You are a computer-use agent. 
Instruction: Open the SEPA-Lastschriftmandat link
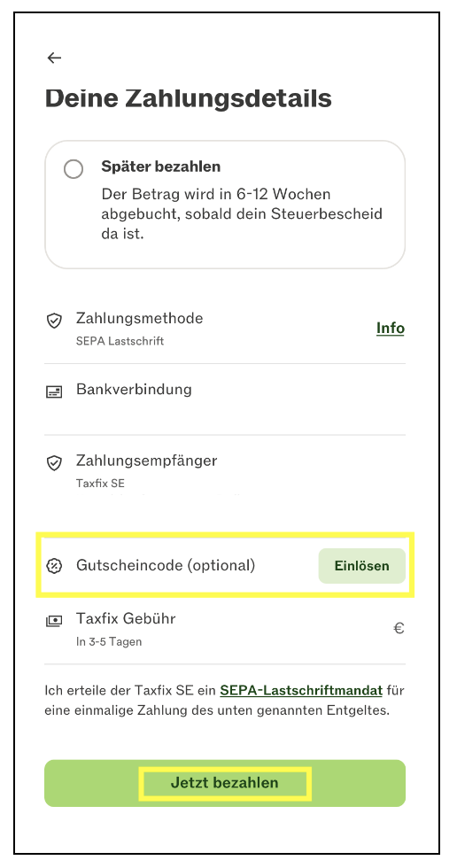click(x=301, y=690)
